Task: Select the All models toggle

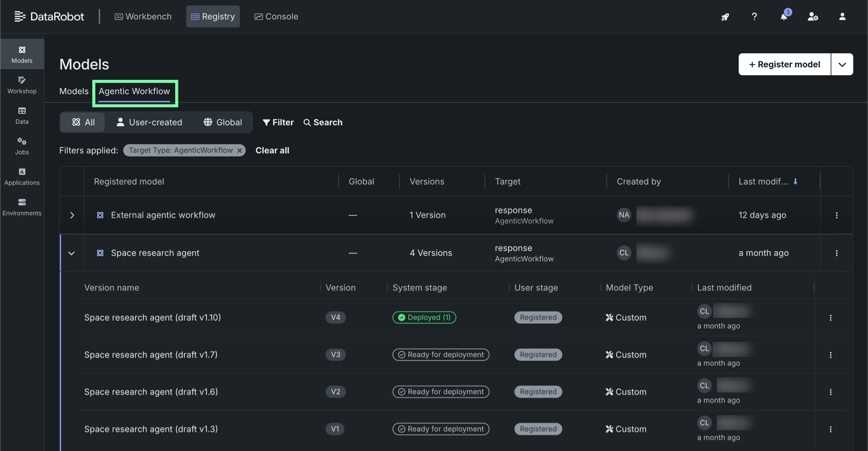Action: pyautogui.click(x=83, y=122)
